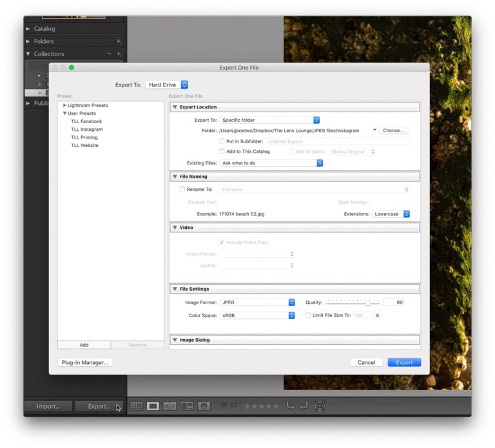Click the Limit File Size value field
The width and height of the screenshot is (495, 448).
click(364, 315)
